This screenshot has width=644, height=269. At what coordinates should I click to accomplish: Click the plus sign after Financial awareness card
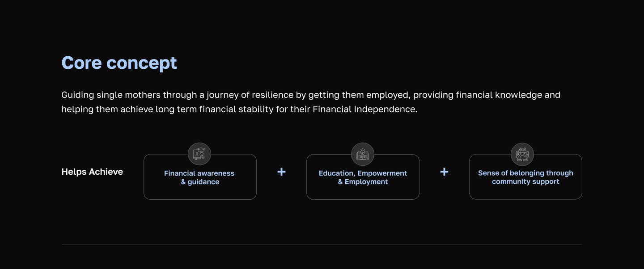[281, 172]
